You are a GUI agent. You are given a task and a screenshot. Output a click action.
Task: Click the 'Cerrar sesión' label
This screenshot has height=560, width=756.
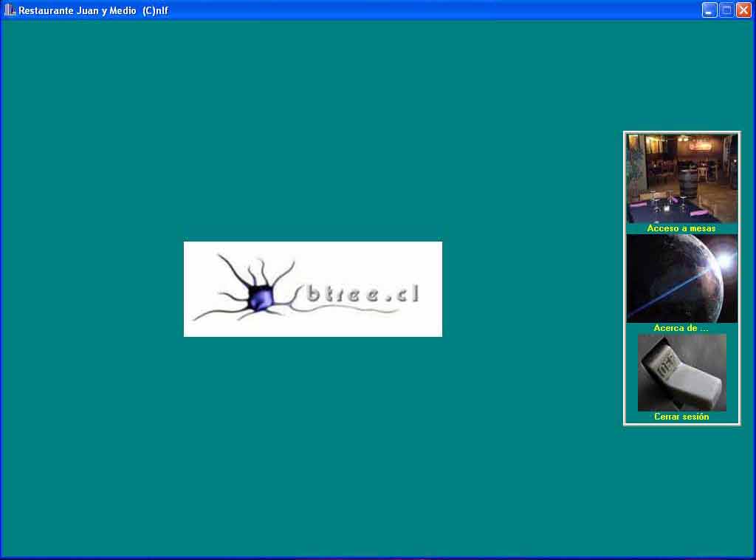681,417
